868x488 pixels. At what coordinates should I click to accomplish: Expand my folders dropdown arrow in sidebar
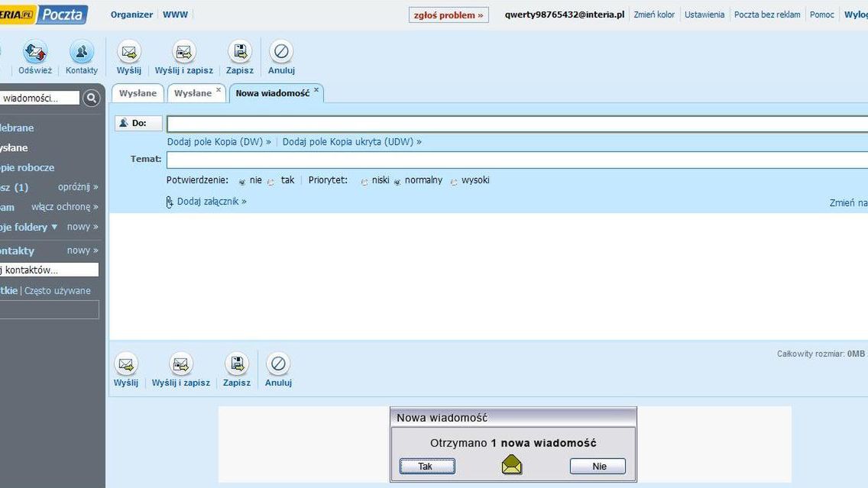pyautogui.click(x=54, y=227)
